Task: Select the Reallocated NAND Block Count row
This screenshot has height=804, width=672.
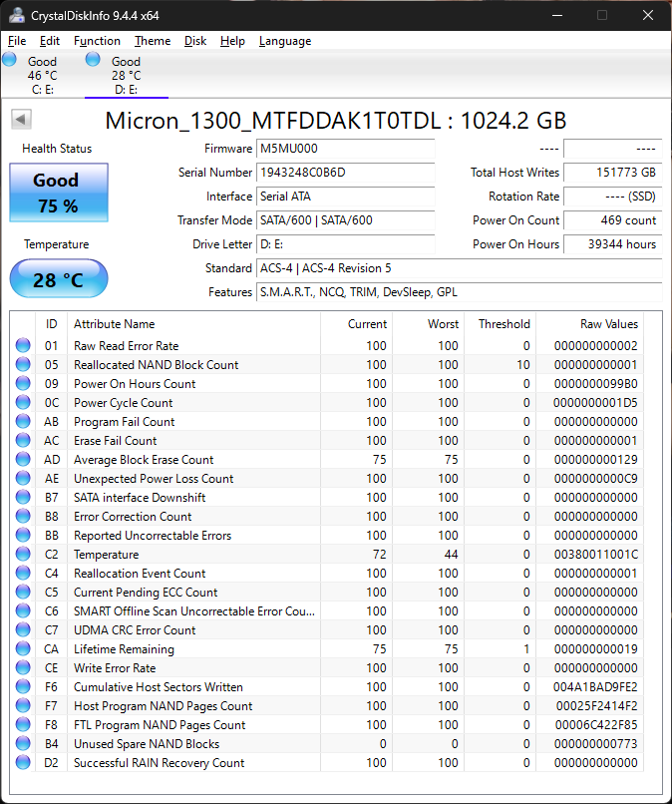Action: 156,365
